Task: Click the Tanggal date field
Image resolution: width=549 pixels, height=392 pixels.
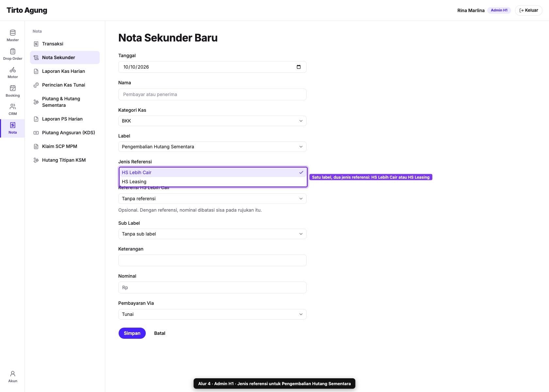Action: pyautogui.click(x=212, y=67)
